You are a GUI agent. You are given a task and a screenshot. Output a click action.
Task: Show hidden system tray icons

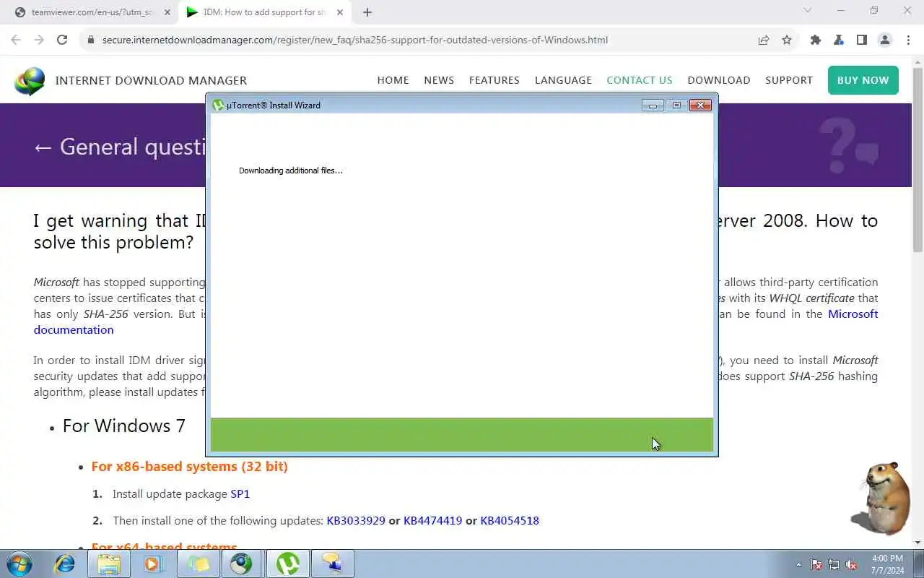798,565
